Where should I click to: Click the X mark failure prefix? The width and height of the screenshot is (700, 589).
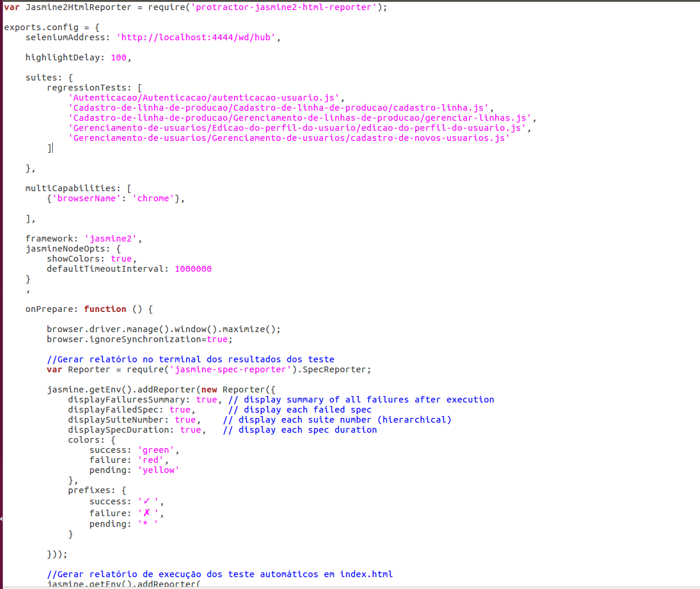(147, 513)
